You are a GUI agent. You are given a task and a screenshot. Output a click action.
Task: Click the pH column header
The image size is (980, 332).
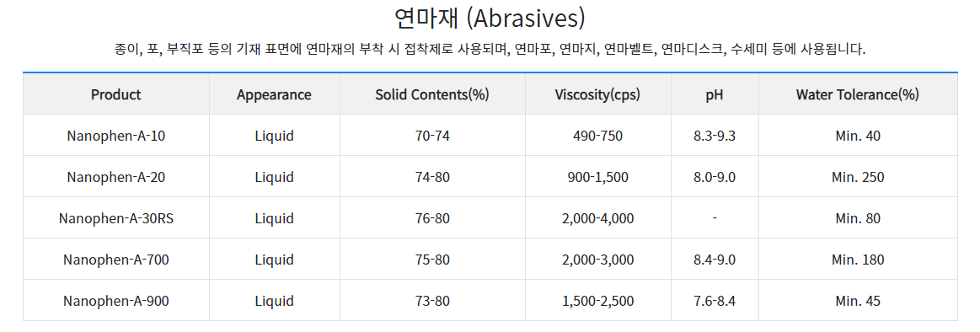(715, 94)
